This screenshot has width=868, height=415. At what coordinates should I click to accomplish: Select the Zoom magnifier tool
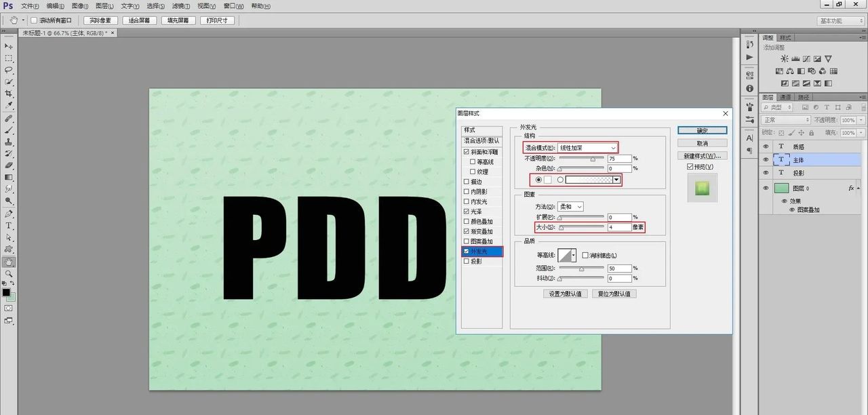[x=9, y=273]
